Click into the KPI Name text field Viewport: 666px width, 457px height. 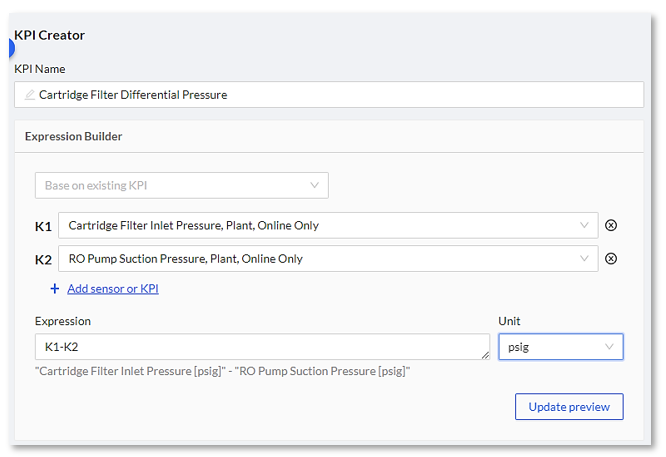point(330,95)
